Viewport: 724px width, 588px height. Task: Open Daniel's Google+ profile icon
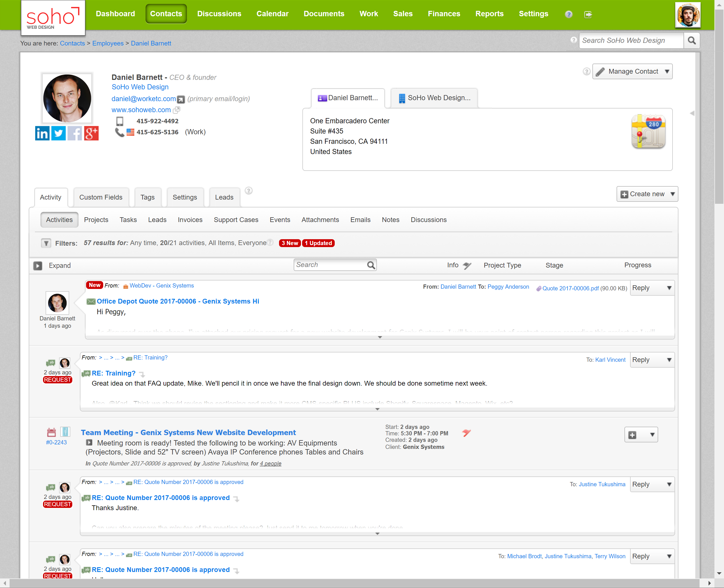click(x=91, y=133)
